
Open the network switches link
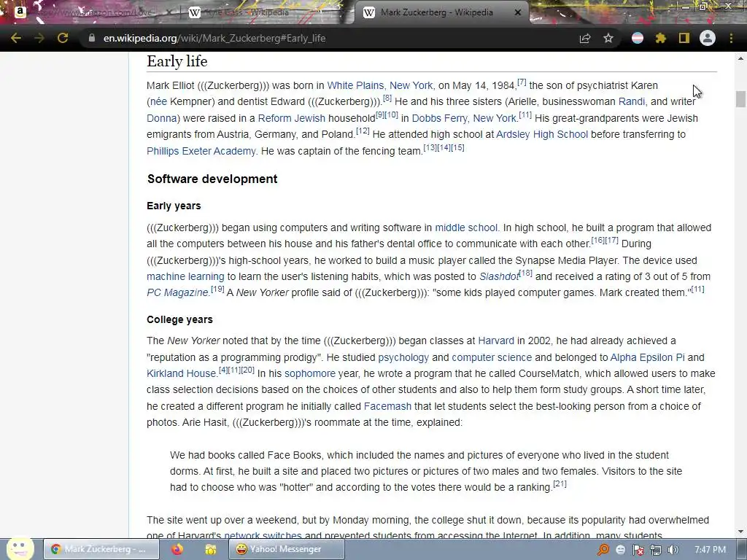[x=263, y=536]
